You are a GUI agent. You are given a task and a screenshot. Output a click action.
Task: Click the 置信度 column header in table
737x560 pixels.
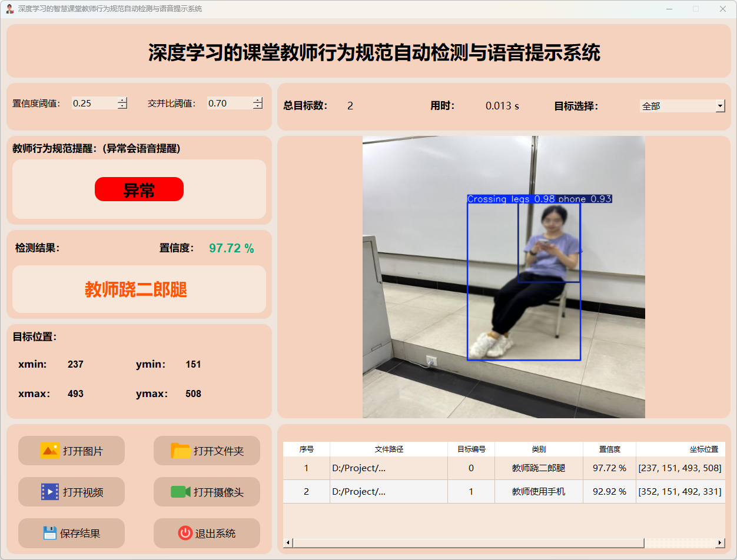point(609,449)
